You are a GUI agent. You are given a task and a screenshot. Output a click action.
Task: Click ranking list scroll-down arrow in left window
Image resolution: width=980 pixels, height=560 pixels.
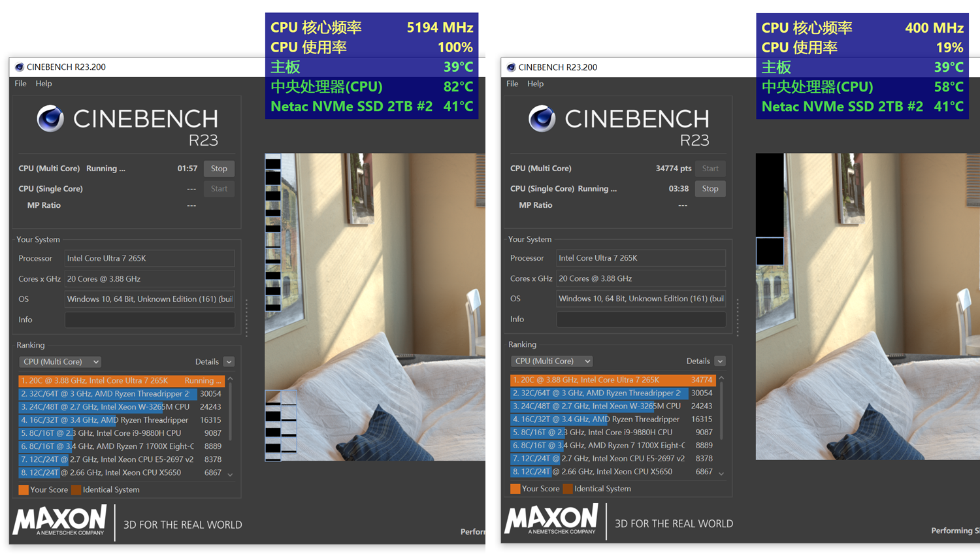230,474
